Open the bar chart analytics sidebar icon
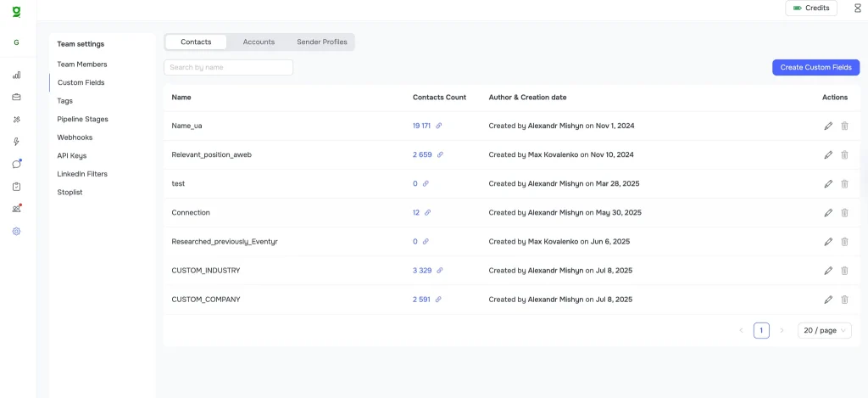Image resolution: width=868 pixels, height=398 pixels. pos(16,75)
